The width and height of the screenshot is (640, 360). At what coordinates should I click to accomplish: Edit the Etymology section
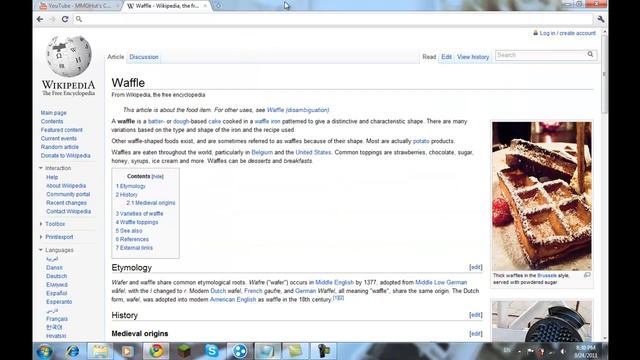476,267
